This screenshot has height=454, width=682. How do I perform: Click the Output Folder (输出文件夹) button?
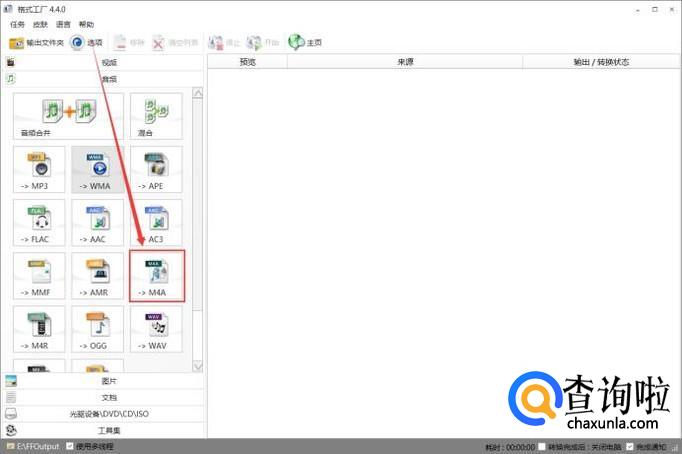(x=36, y=43)
